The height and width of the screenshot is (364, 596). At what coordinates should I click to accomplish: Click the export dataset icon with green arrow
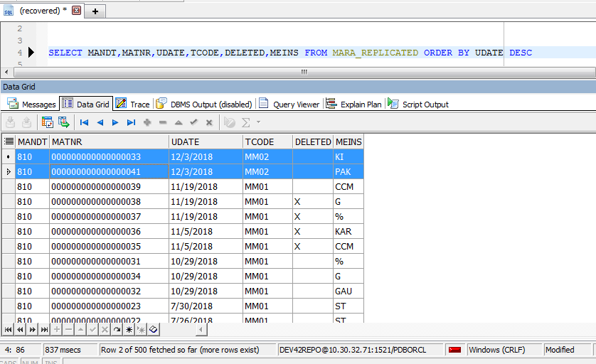pos(64,122)
